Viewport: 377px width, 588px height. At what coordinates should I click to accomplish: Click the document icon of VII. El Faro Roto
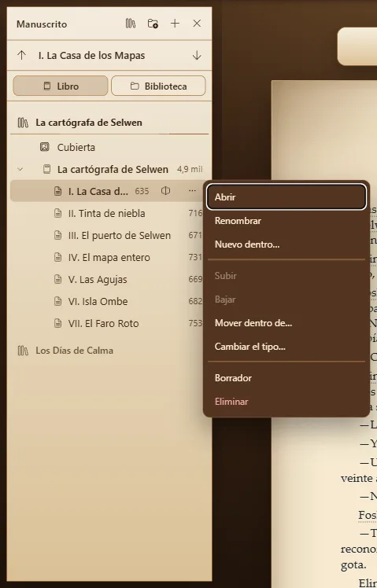pyautogui.click(x=57, y=323)
